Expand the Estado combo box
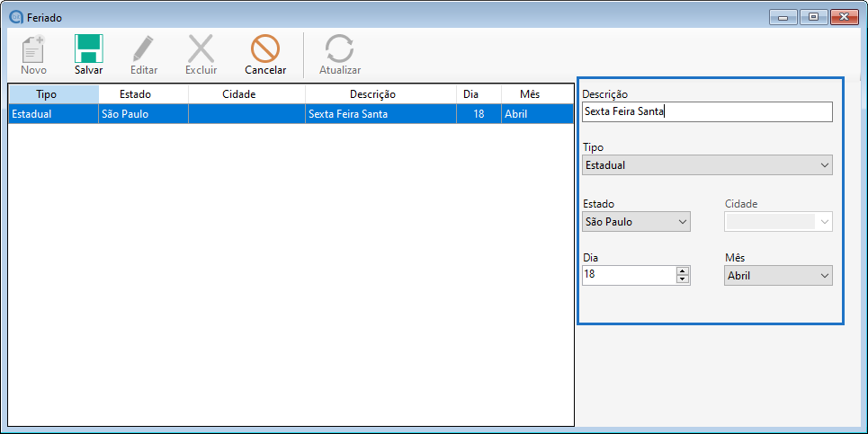 pyautogui.click(x=636, y=222)
